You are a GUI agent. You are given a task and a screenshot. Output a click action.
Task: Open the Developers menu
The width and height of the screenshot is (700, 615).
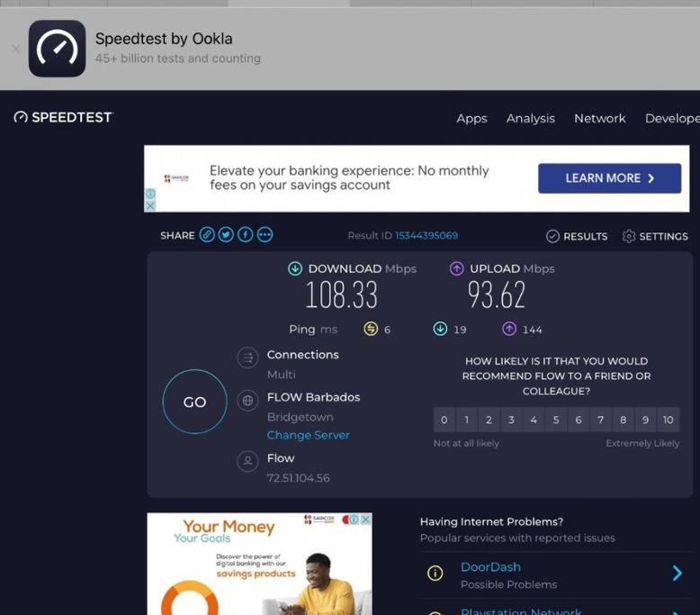672,118
